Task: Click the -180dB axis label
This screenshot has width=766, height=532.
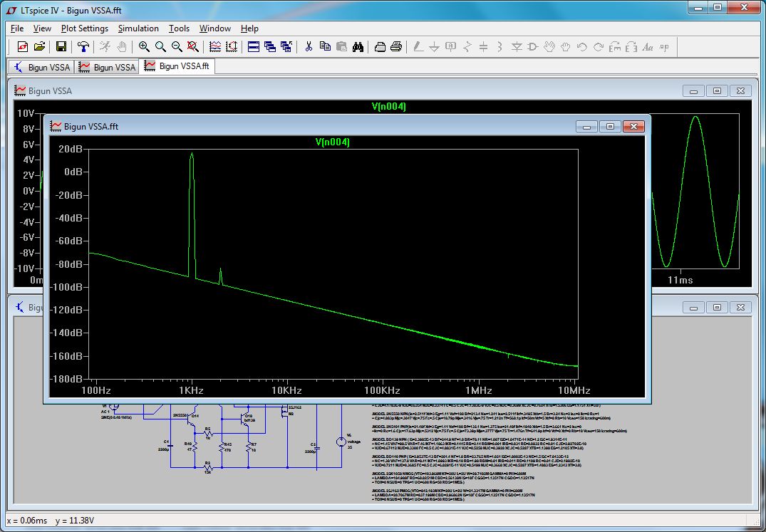Action: click(68, 379)
